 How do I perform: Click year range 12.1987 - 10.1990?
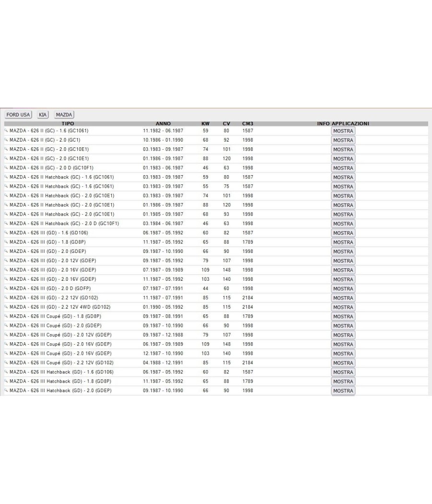tap(163, 353)
